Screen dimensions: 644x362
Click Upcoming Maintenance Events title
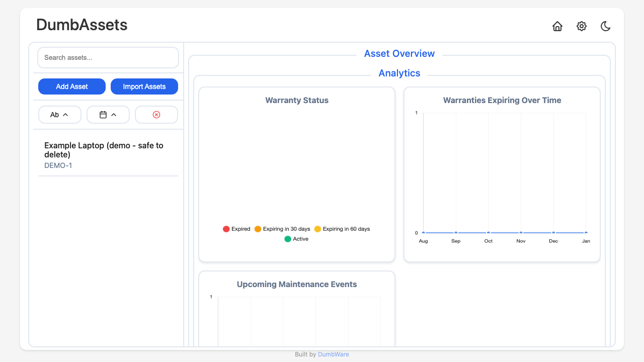click(x=297, y=284)
